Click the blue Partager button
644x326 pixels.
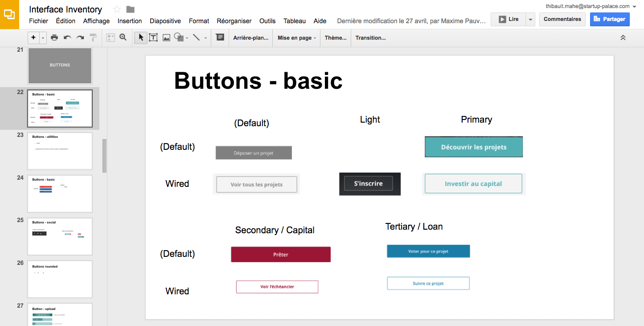click(610, 19)
